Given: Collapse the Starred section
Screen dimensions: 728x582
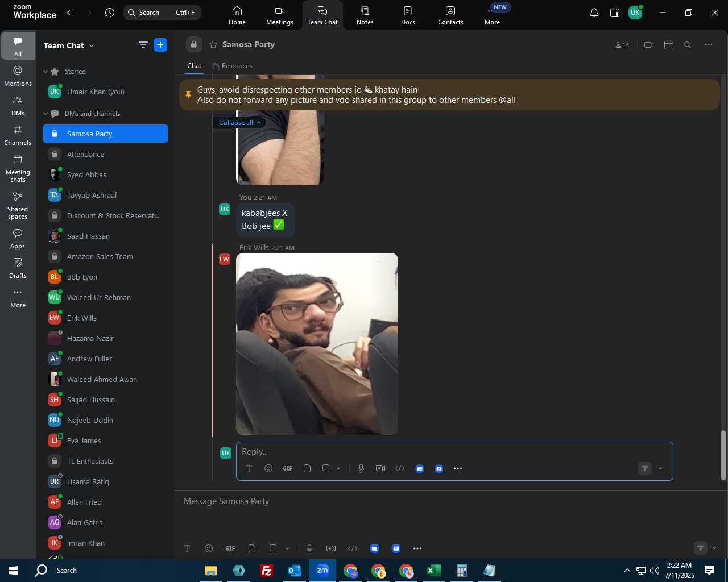Looking at the screenshot, I should point(45,72).
